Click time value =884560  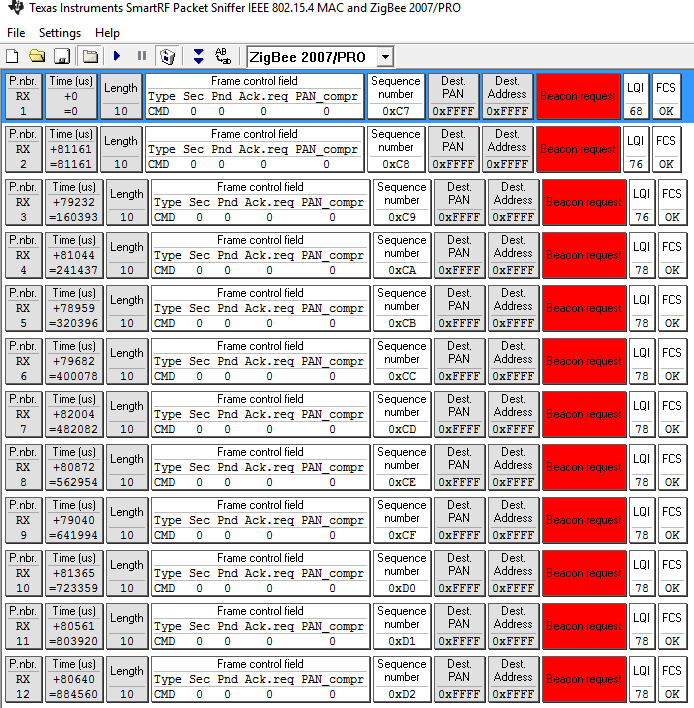coord(74,694)
